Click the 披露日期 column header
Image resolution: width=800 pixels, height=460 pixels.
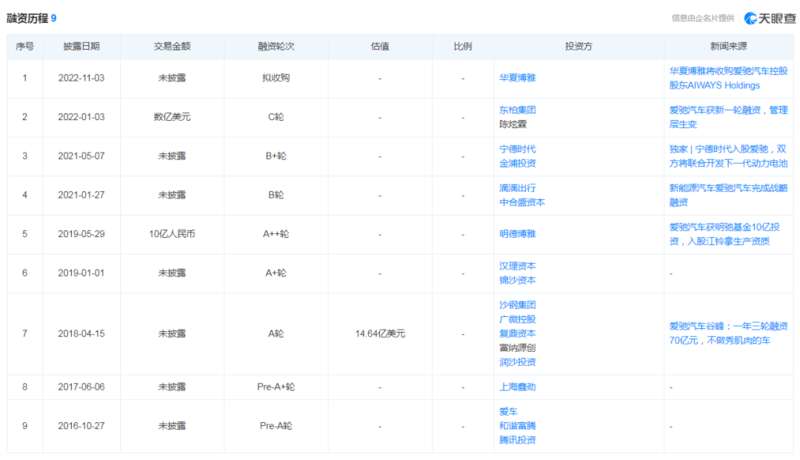tap(81, 46)
